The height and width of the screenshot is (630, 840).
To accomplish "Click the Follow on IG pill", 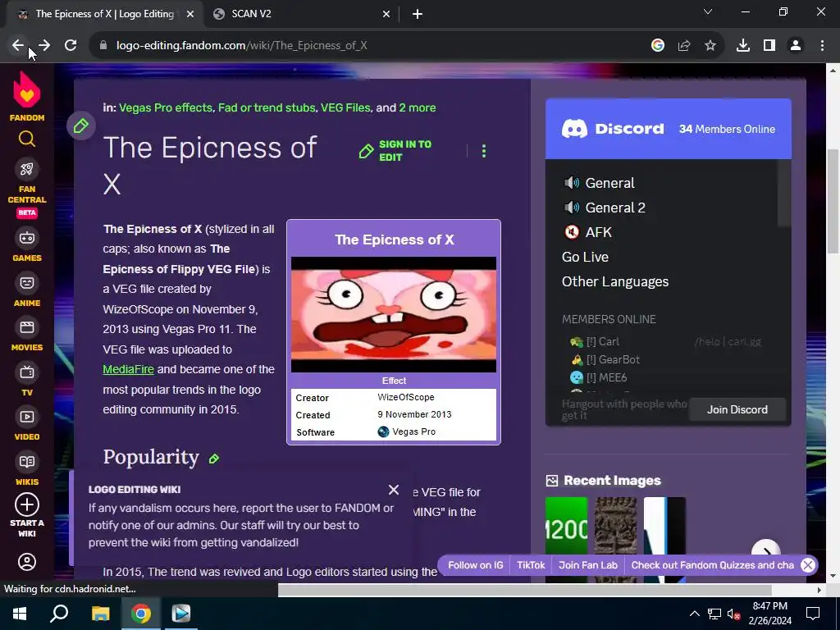I will pos(475,565).
